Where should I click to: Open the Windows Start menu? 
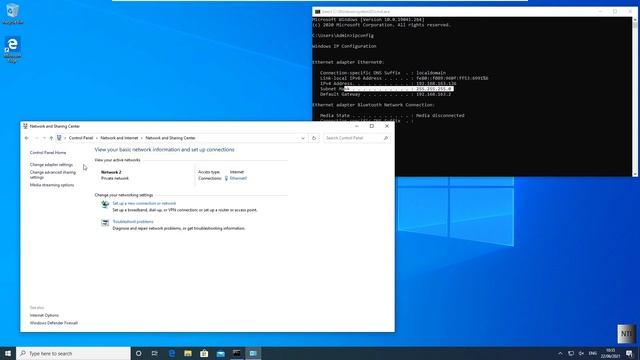pyautogui.click(x=8, y=353)
